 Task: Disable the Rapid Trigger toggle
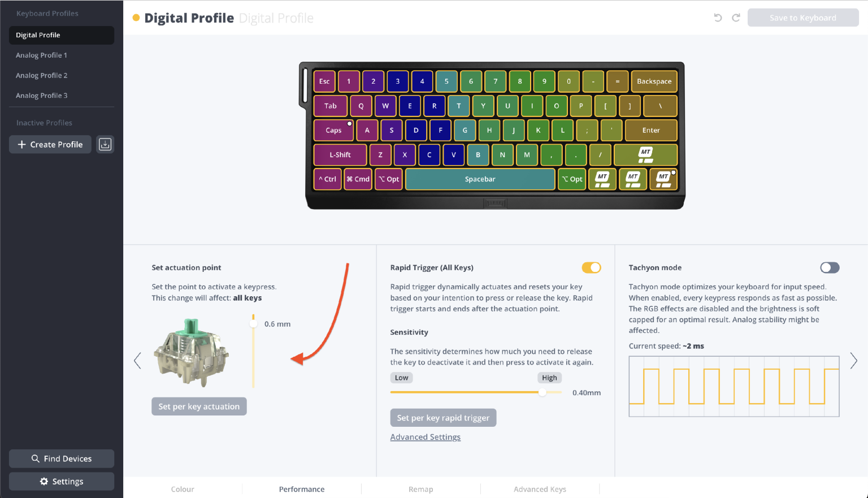(591, 267)
